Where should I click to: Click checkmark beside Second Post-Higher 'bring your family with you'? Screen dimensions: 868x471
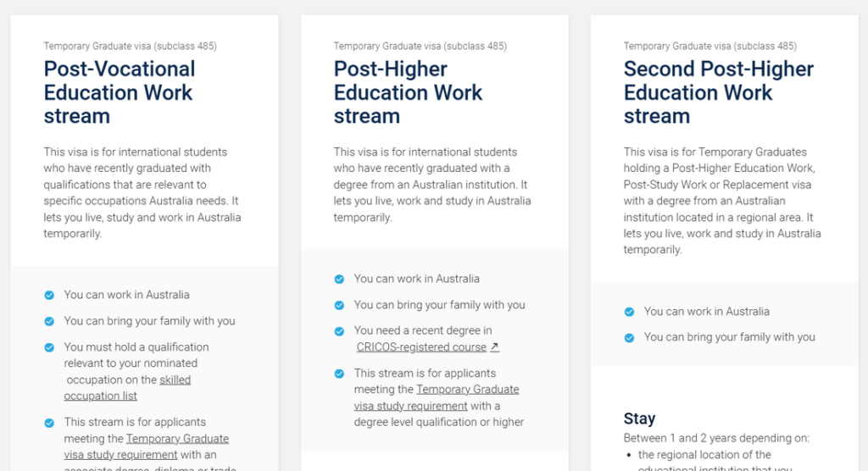630,338
